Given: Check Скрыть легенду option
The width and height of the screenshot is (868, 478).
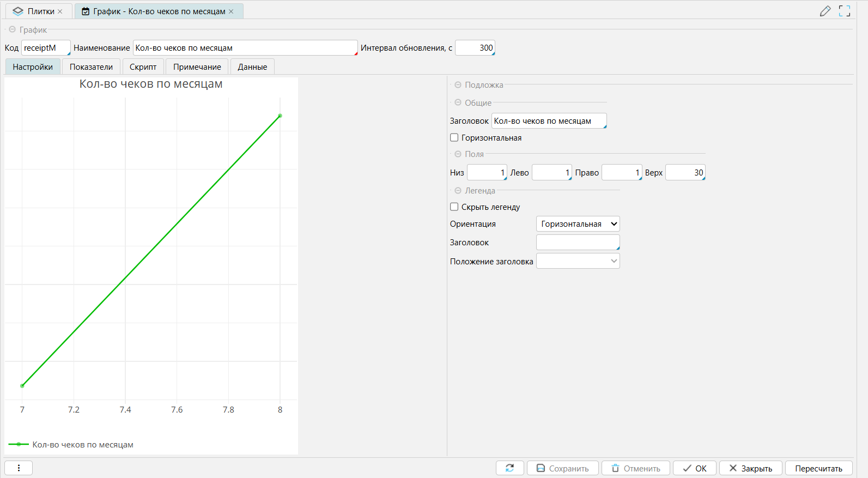Looking at the screenshot, I should tap(454, 207).
